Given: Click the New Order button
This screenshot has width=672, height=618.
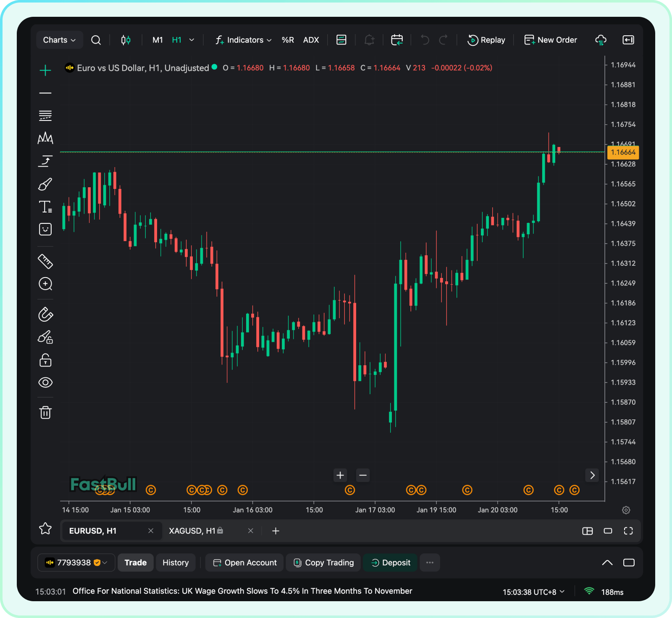Looking at the screenshot, I should pyautogui.click(x=551, y=40).
